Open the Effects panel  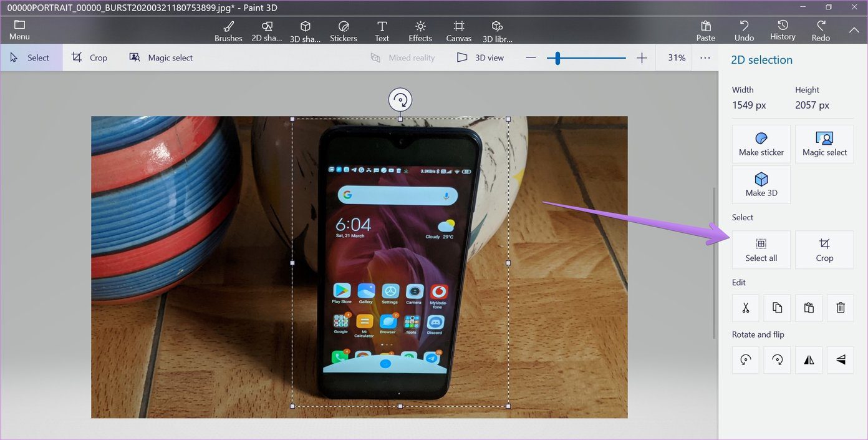coord(420,31)
